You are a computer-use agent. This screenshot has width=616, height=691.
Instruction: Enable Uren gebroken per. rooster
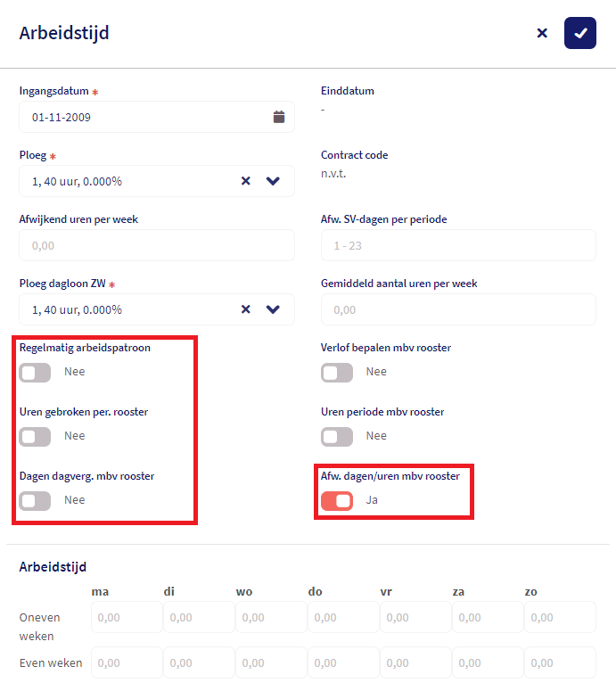pos(36,437)
